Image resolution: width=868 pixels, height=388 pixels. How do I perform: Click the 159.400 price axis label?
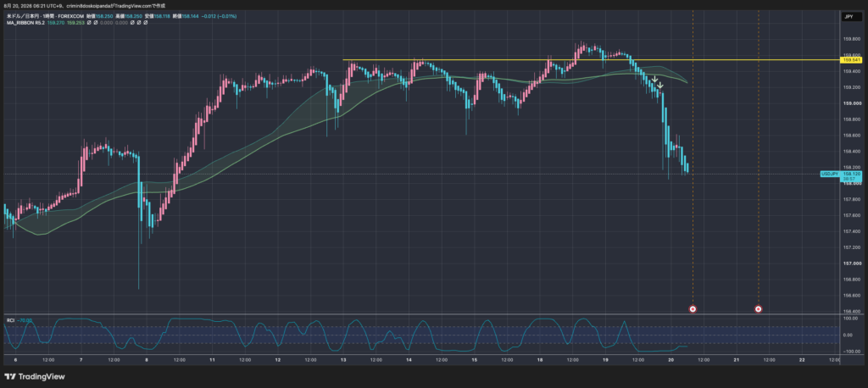(x=851, y=71)
